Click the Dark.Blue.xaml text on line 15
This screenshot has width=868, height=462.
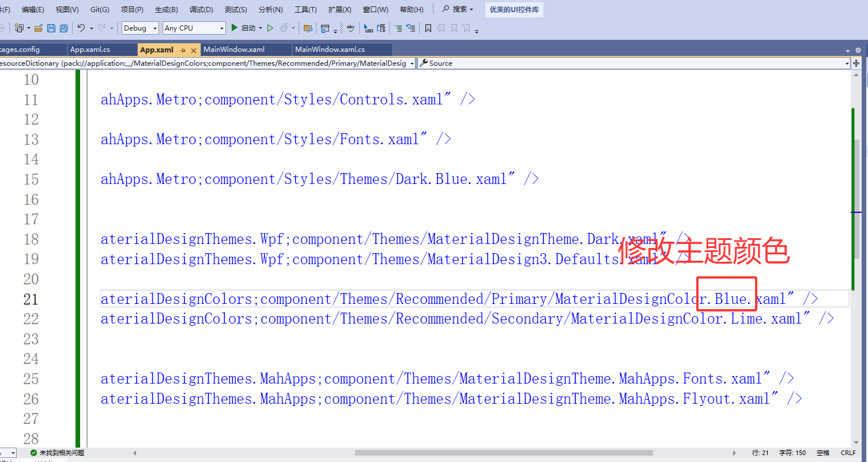451,179
